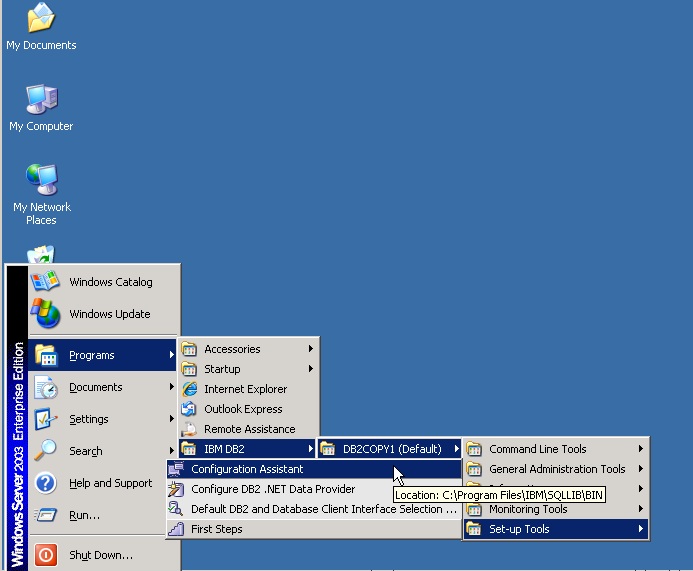The height and width of the screenshot is (571, 693).
Task: Click the Search magnifier icon
Action: pyautogui.click(x=46, y=451)
